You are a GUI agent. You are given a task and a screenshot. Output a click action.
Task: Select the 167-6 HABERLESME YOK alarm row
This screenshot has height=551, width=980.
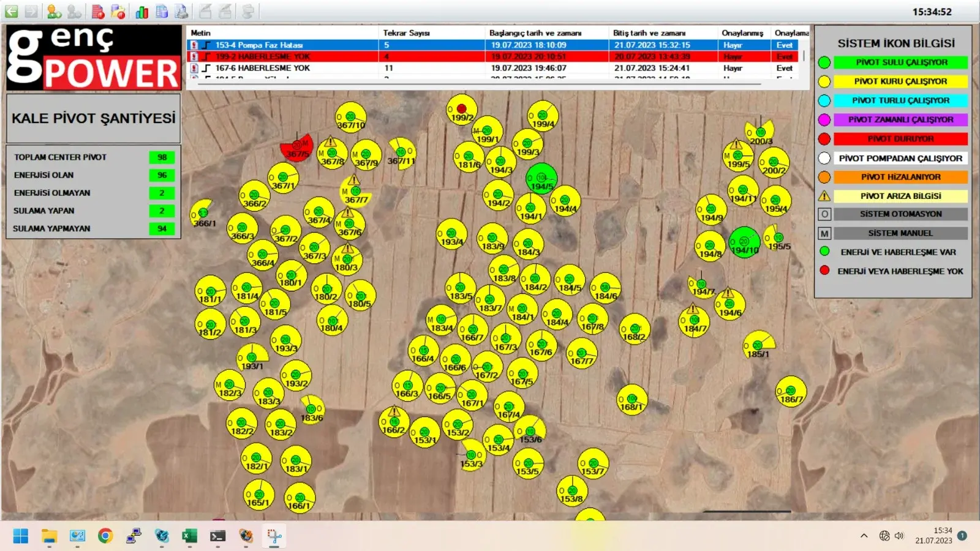click(282, 68)
